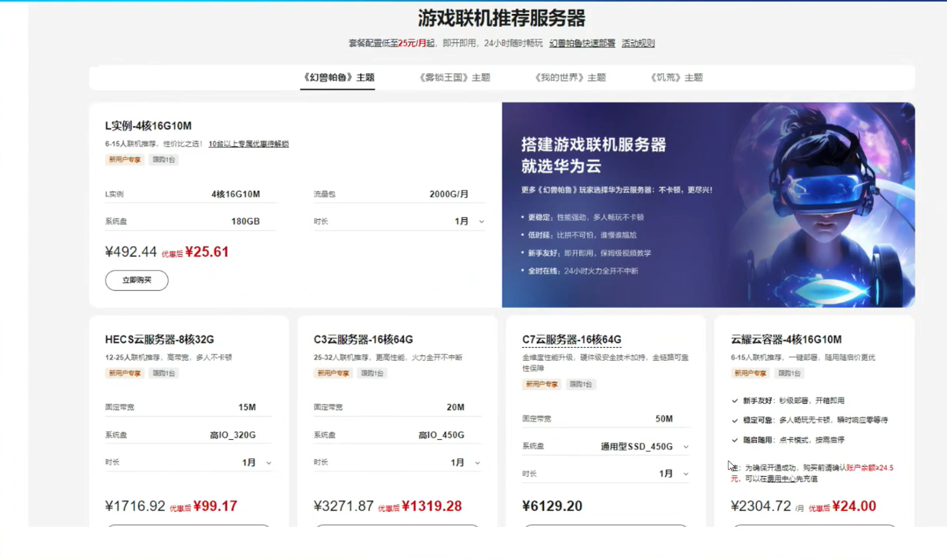Viewport: 947px width, 560px height.
Task: Select the 《我的世界》主题 tab
Action: click(x=570, y=78)
